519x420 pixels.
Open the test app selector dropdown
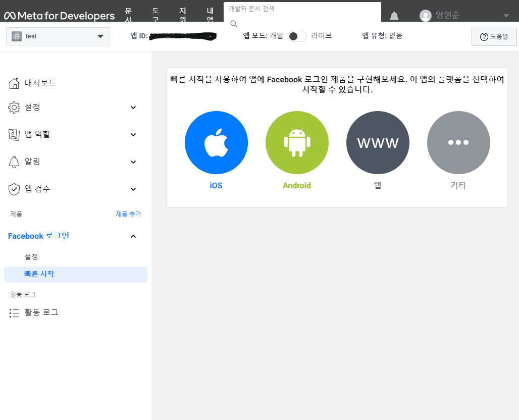[58, 36]
